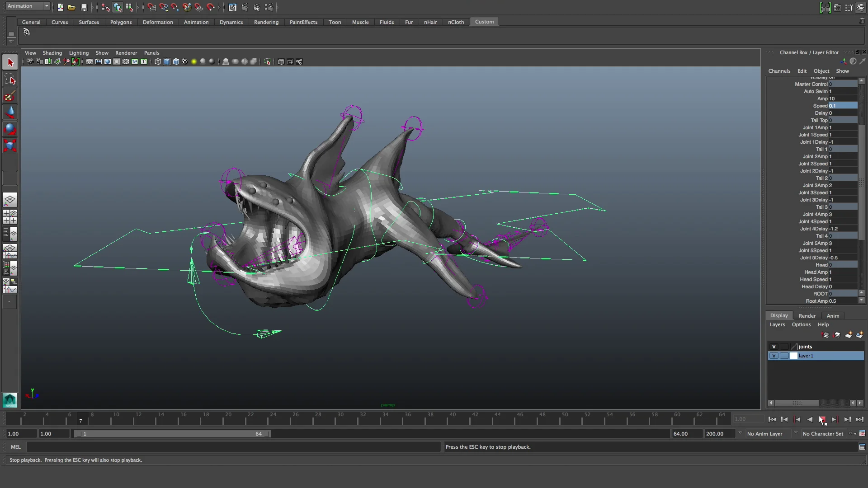Screen dimensions: 868x488
Task: Enable Snap to points magnet
Action: click(x=175, y=7)
